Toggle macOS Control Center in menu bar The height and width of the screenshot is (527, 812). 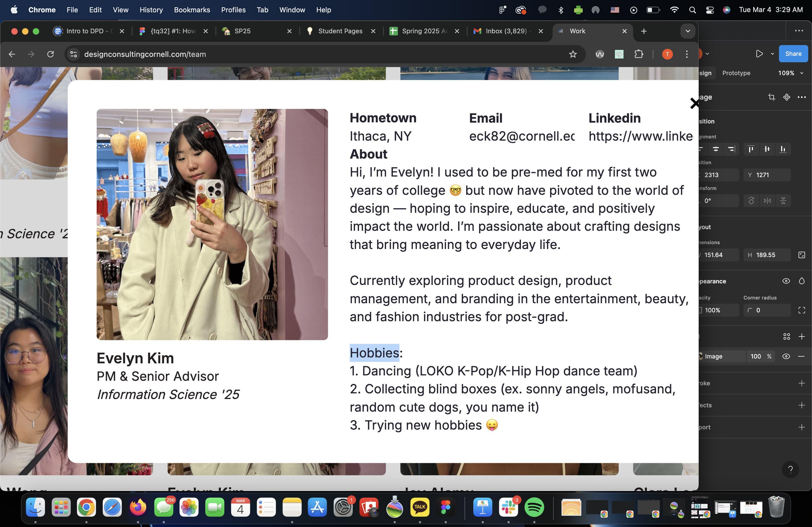click(x=710, y=10)
